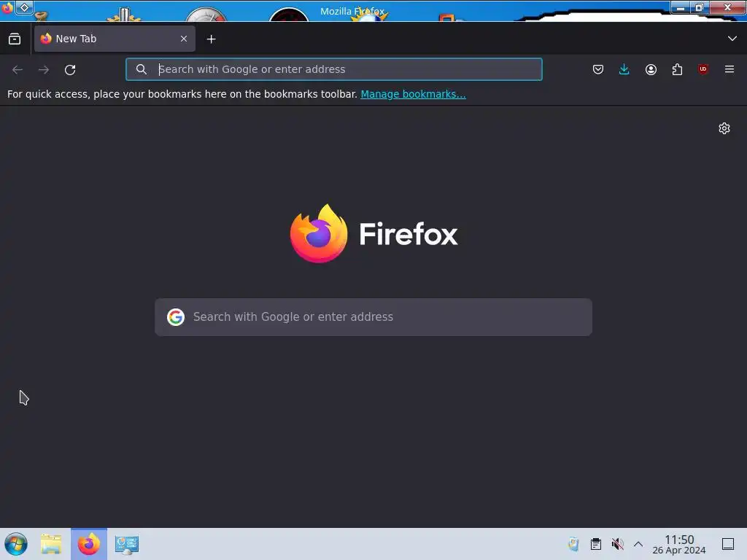This screenshot has width=747, height=560.
Task: Open the uBlock Origin popup
Action: click(703, 69)
